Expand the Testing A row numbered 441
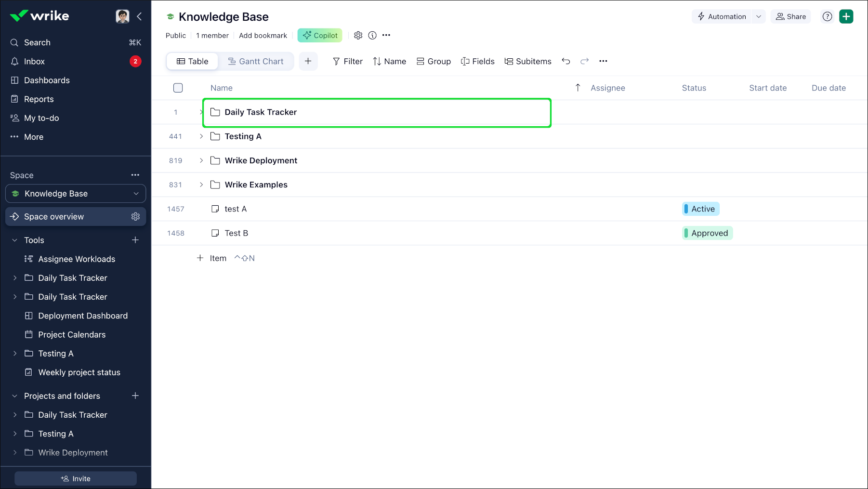 201,136
